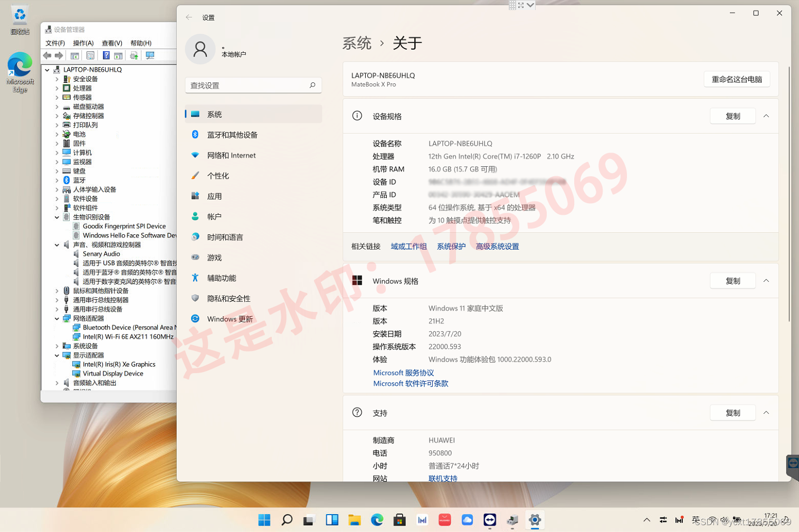Open Windows Start button on taskbar
The image size is (799, 532).
(264, 520)
